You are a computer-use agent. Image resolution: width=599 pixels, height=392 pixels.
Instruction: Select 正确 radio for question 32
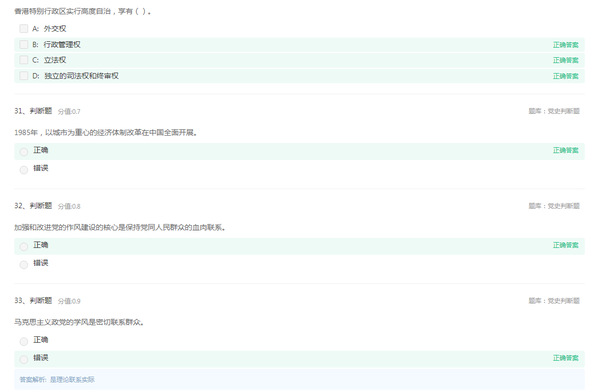(24, 246)
